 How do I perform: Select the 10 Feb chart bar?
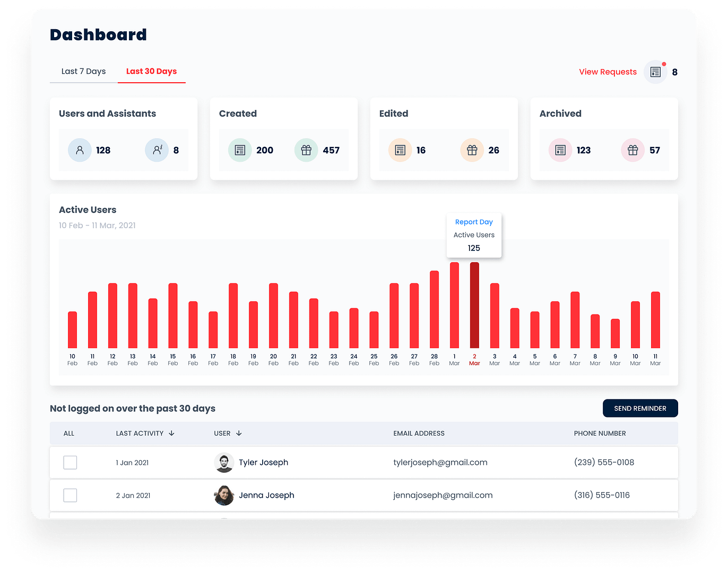point(72,330)
